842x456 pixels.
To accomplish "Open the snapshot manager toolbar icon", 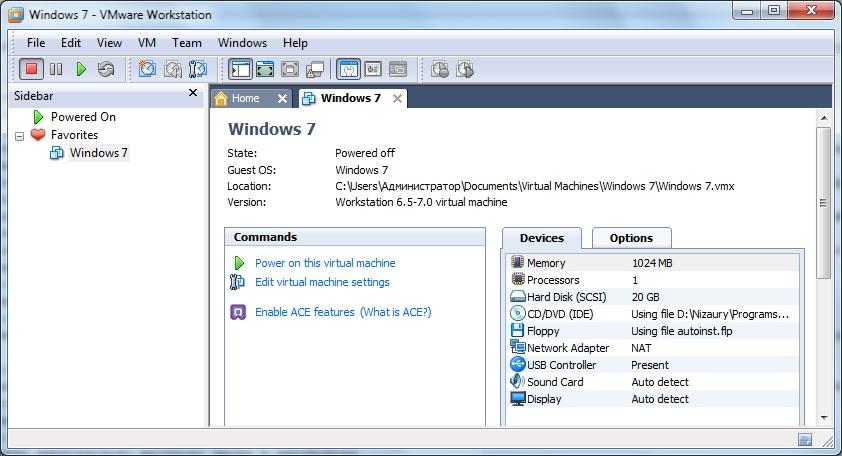I will point(198,69).
